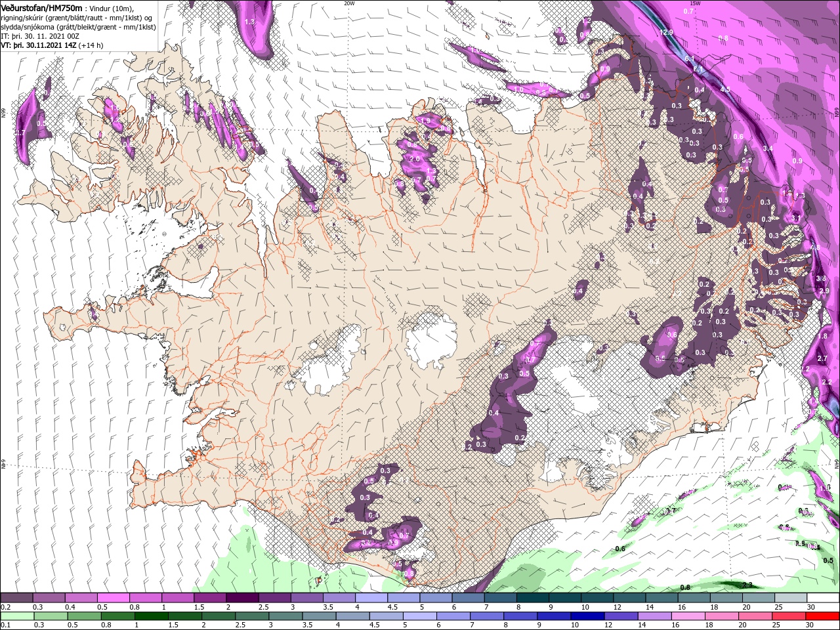Pick the light pink lower-row swatch labeled 16
Viewport: 840px width, 630px height.
pyautogui.click(x=689, y=616)
